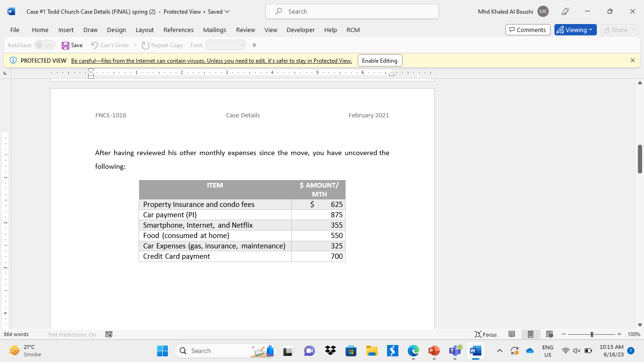This screenshot has height=362, width=644.
Task: Enter Focus mode from the status bar
Action: point(486,334)
